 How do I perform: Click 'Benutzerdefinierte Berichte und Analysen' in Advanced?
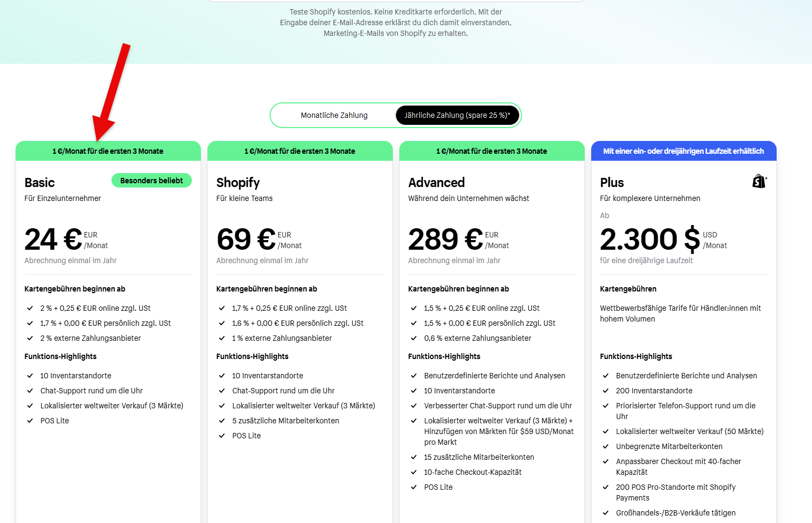coord(495,376)
